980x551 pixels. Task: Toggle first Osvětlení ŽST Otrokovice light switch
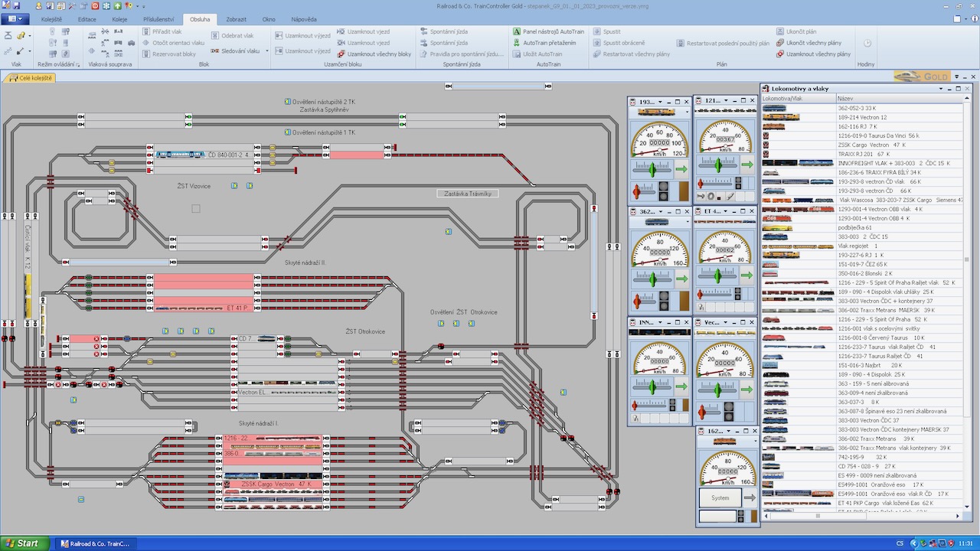pyautogui.click(x=441, y=323)
